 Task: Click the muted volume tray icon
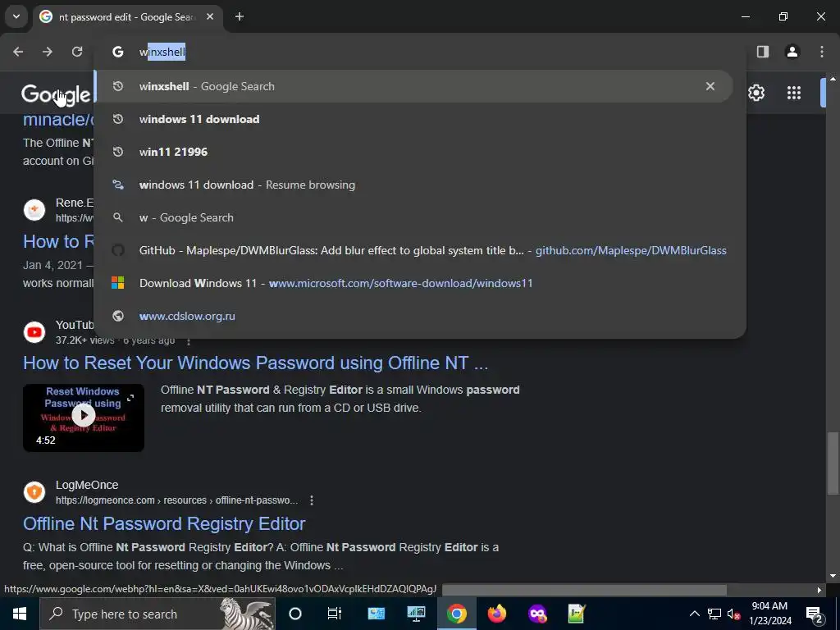733,614
